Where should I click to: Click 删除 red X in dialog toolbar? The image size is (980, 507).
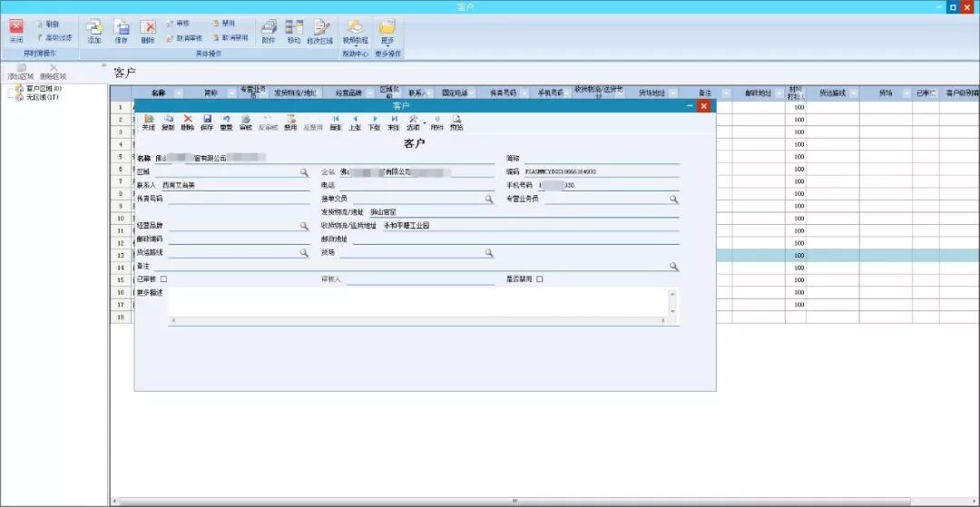tap(188, 122)
